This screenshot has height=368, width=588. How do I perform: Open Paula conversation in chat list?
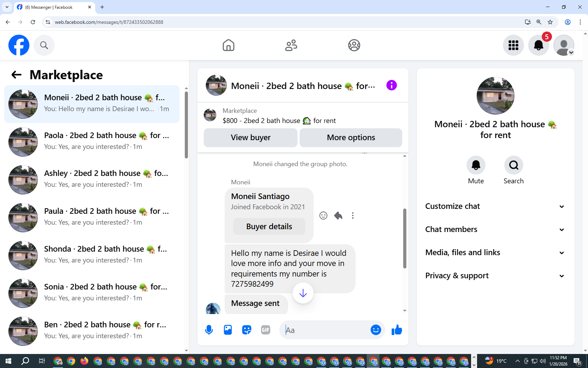(92, 218)
